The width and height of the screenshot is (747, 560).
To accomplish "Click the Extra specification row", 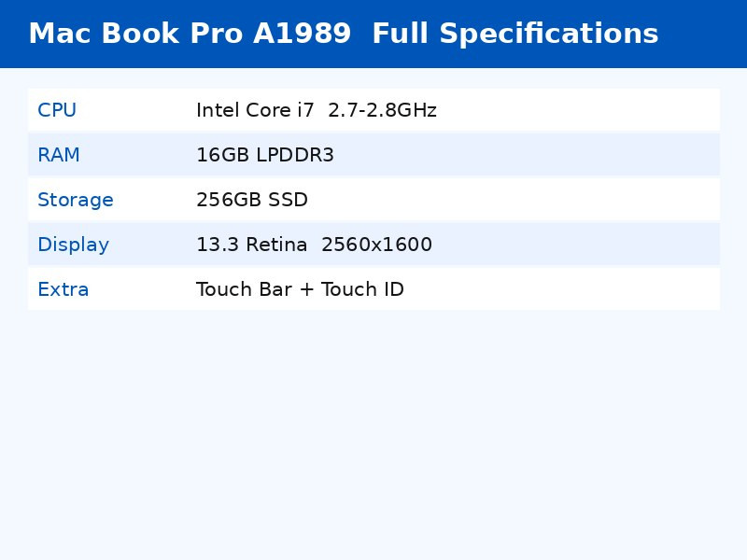I will click(373, 289).
